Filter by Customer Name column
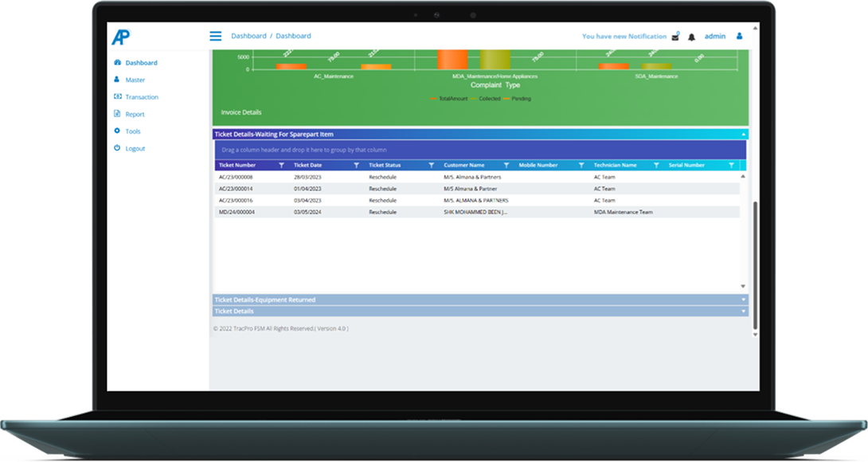868x462 pixels. pyautogui.click(x=506, y=165)
